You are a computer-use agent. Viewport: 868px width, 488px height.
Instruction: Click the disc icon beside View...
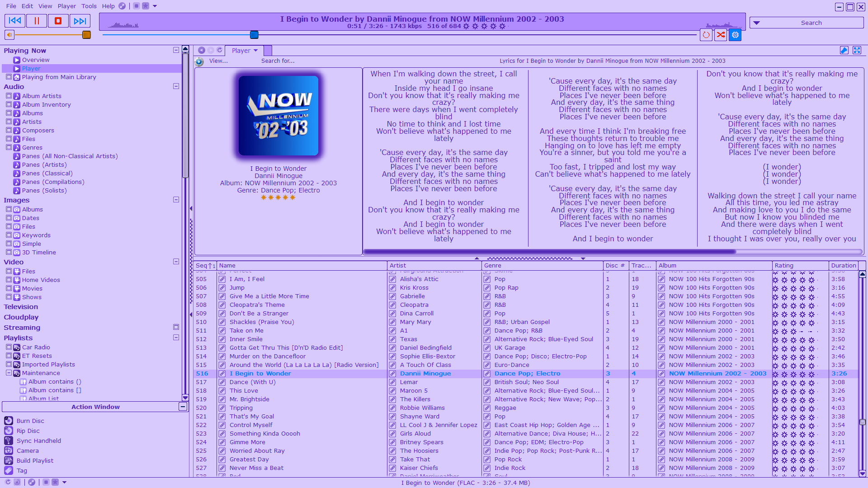(x=199, y=61)
